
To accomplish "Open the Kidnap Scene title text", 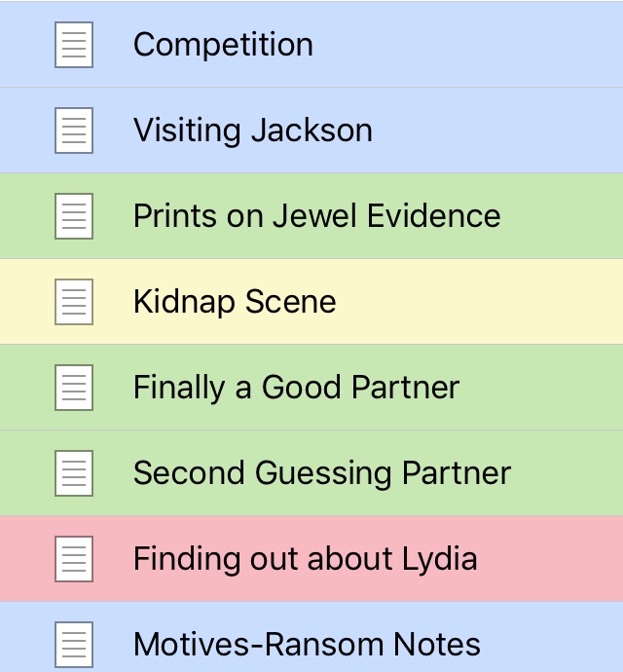I will pyautogui.click(x=235, y=302).
